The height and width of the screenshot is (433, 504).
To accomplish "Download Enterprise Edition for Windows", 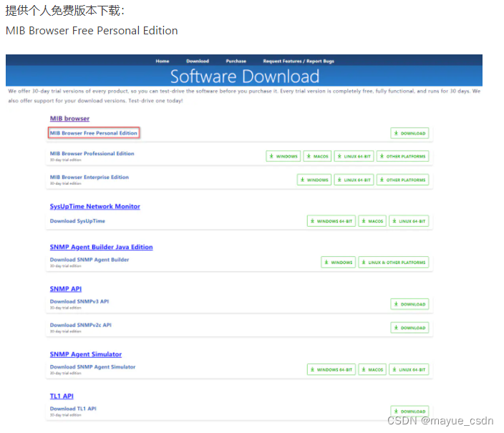I will click(314, 180).
